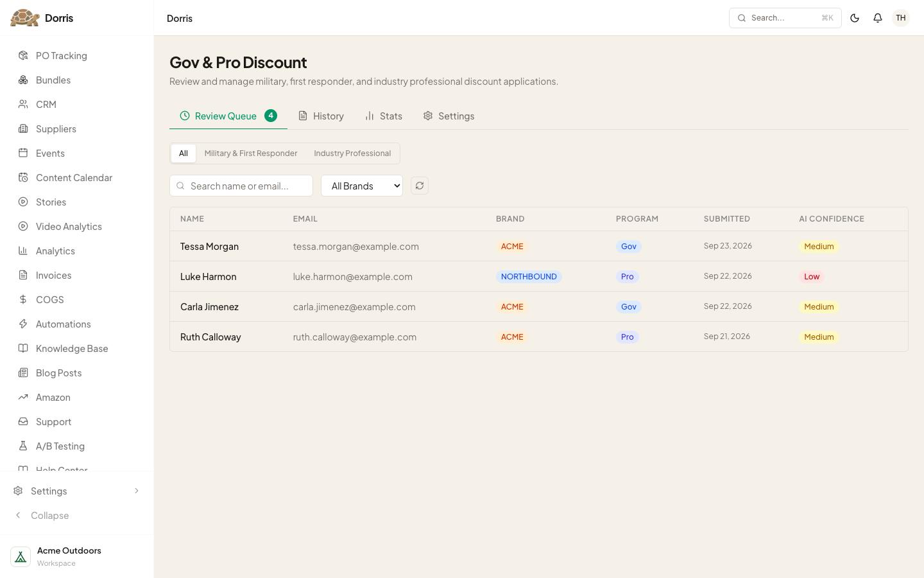This screenshot has height=578, width=924.
Task: Open the Settings tab in discount page
Action: 449,116
